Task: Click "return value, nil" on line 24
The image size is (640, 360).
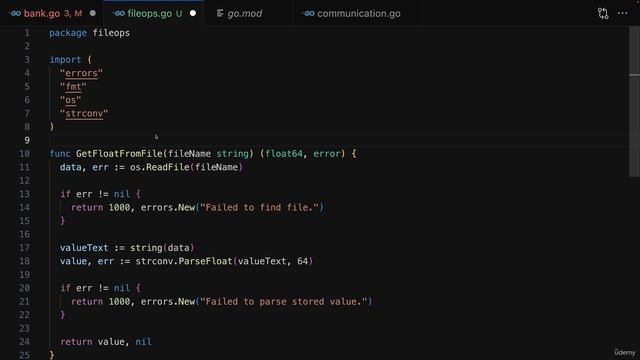Action: coord(106,342)
